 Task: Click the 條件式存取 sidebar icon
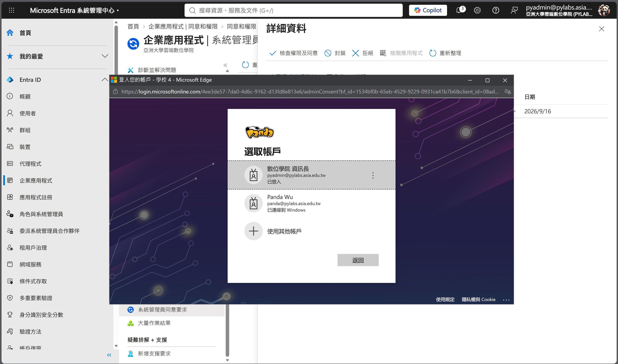click(10, 281)
